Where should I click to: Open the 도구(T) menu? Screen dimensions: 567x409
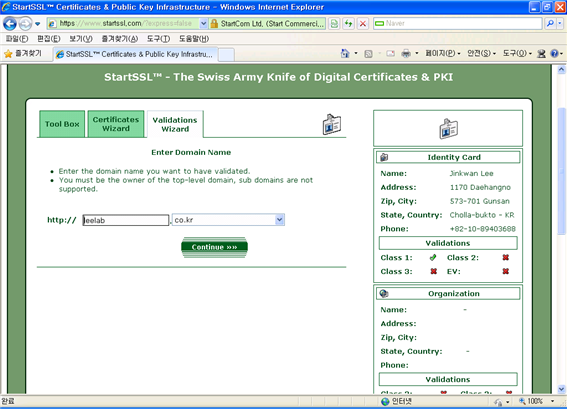click(158, 39)
